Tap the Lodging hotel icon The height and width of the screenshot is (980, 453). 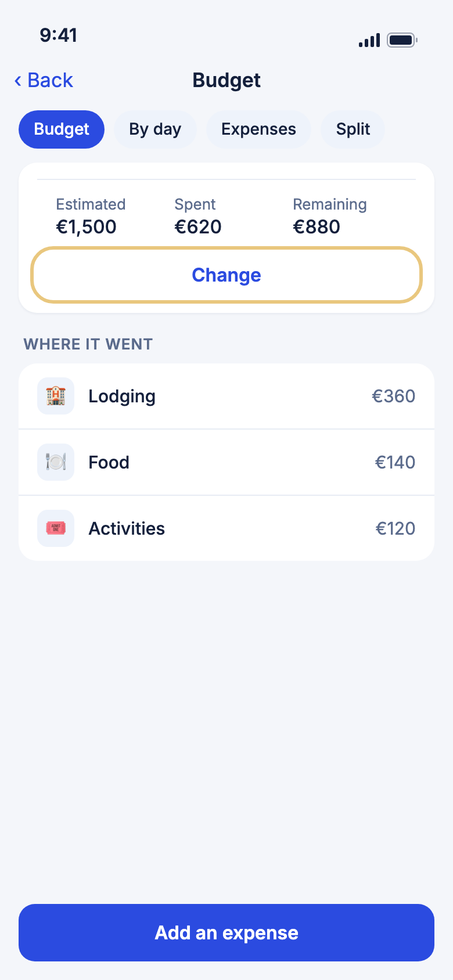click(56, 396)
